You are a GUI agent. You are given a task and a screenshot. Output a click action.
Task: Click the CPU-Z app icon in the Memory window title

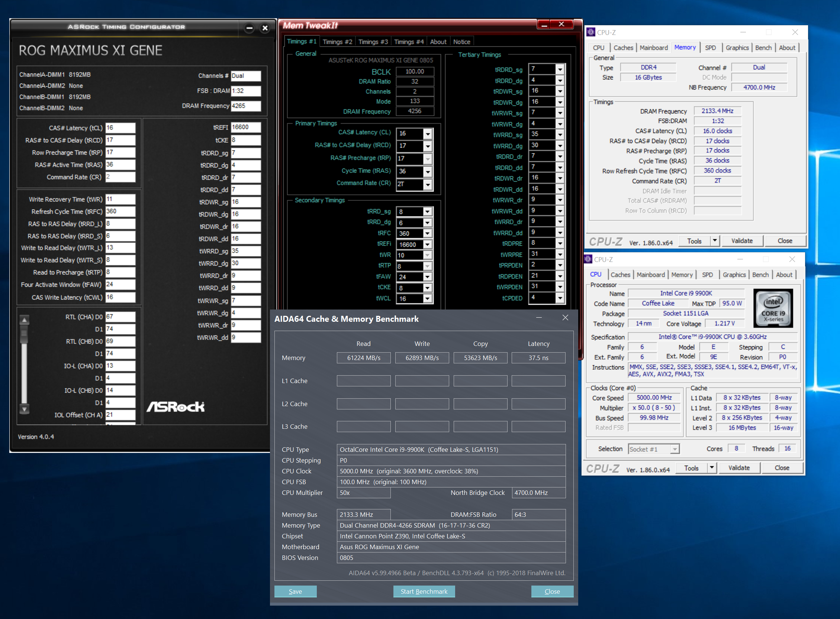pyautogui.click(x=590, y=32)
